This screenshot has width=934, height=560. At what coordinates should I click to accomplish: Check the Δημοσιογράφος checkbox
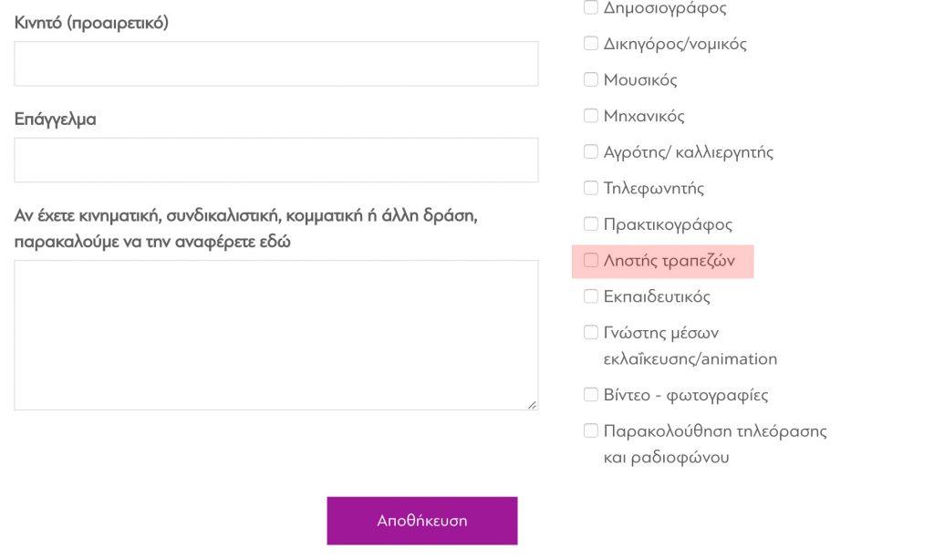590,7
